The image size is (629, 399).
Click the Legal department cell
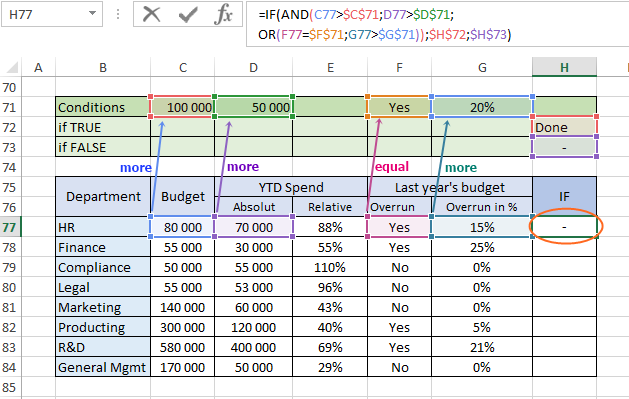[x=103, y=288]
